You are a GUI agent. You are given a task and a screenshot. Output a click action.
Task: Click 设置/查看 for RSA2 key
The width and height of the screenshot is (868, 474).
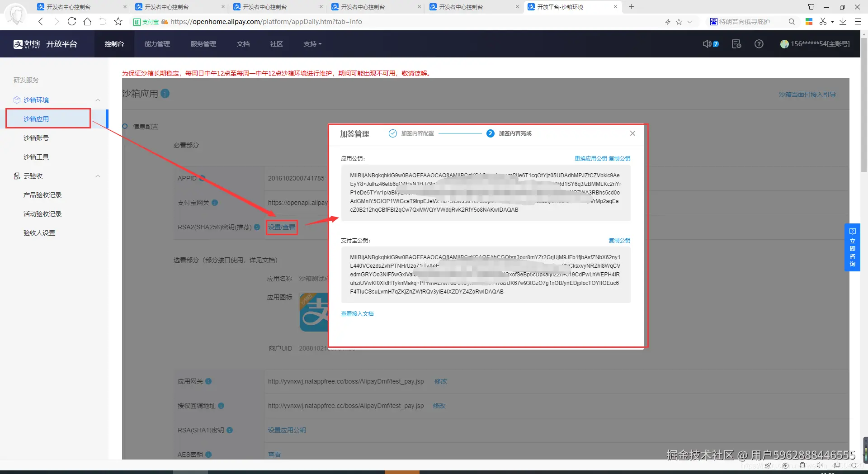[281, 227]
